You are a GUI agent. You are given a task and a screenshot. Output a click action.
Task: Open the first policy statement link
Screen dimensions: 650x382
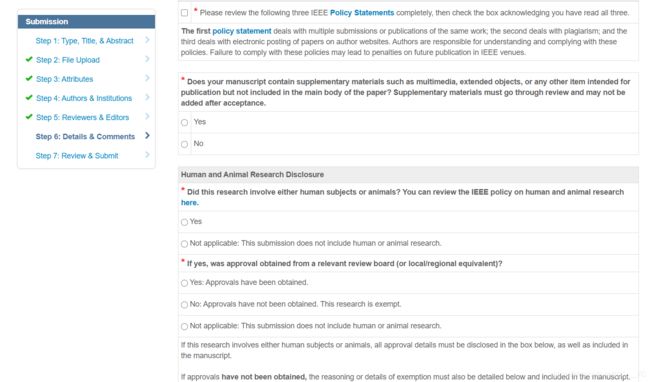[242, 31]
